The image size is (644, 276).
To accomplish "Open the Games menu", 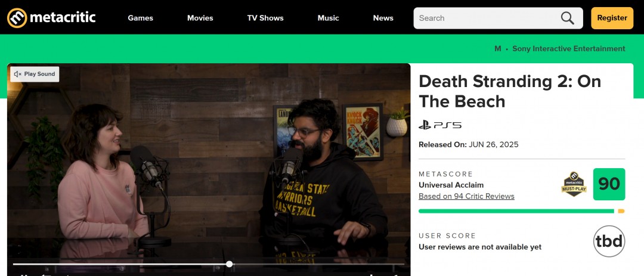I will (140, 18).
